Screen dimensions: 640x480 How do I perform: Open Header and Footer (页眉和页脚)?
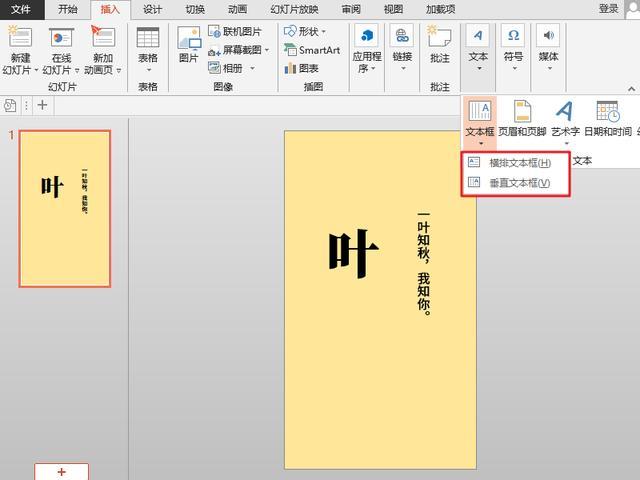(x=522, y=112)
